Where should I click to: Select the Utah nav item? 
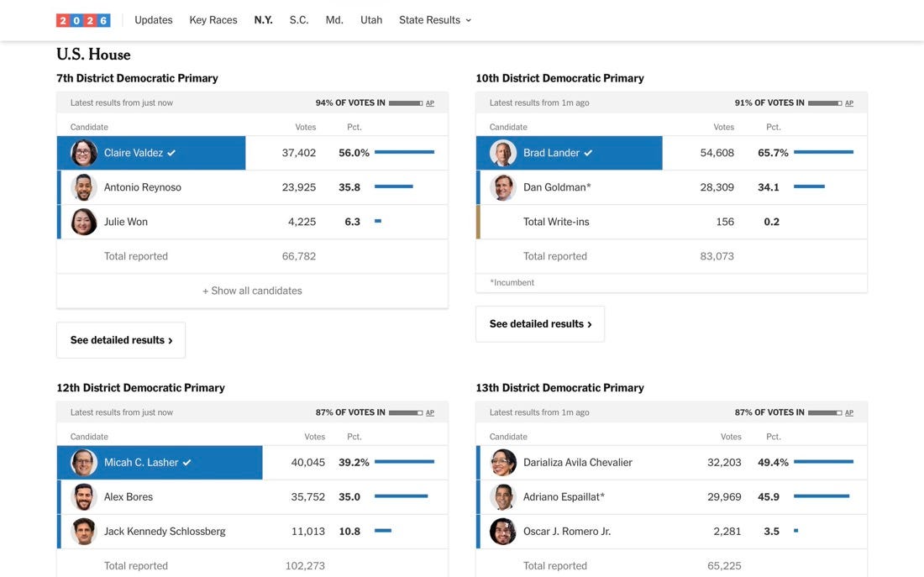point(371,20)
